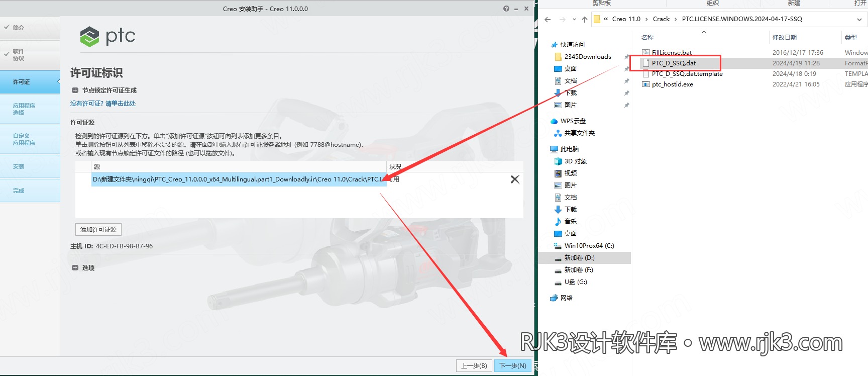868x376 pixels.
Task: Click the chevron after Creo 11.0 breadcrumb
Action: point(646,19)
